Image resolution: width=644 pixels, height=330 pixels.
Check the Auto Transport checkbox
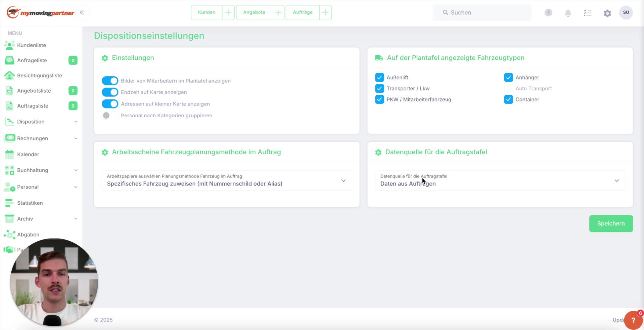(x=508, y=89)
